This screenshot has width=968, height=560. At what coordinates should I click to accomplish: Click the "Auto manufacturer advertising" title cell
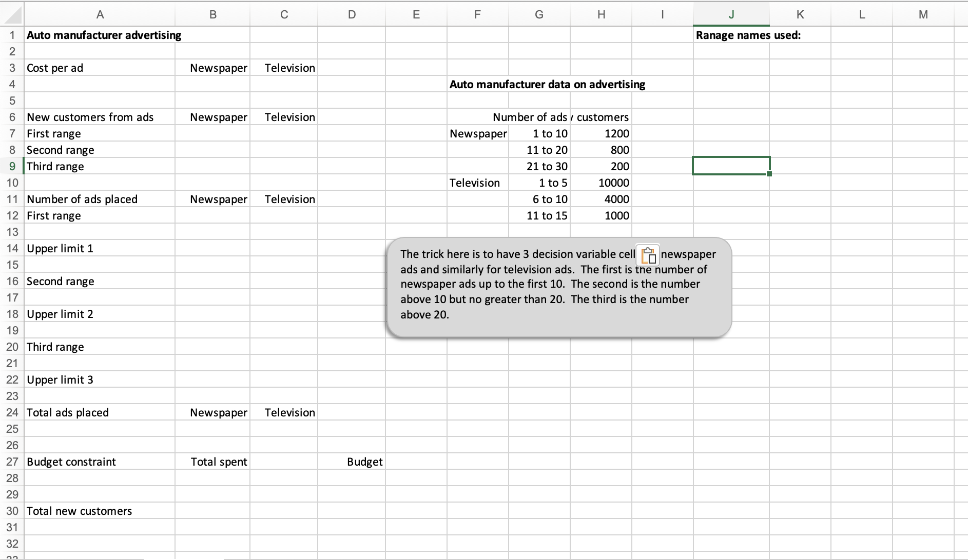tap(104, 35)
